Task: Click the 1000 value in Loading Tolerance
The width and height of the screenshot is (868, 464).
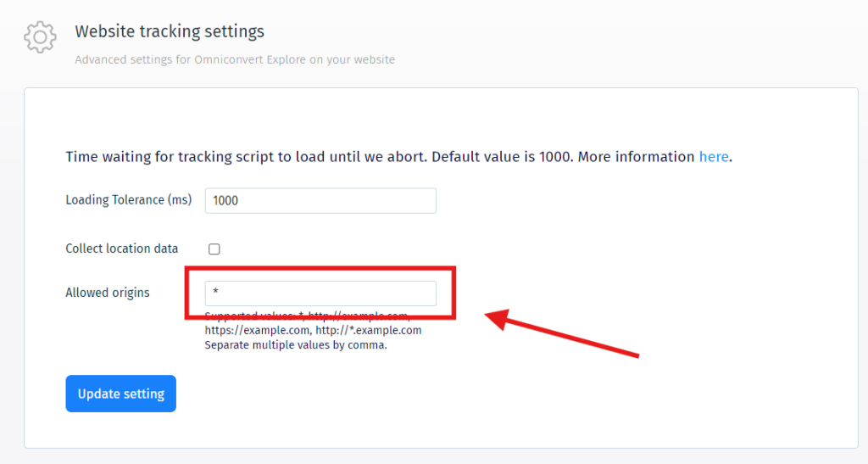Action: (x=225, y=201)
